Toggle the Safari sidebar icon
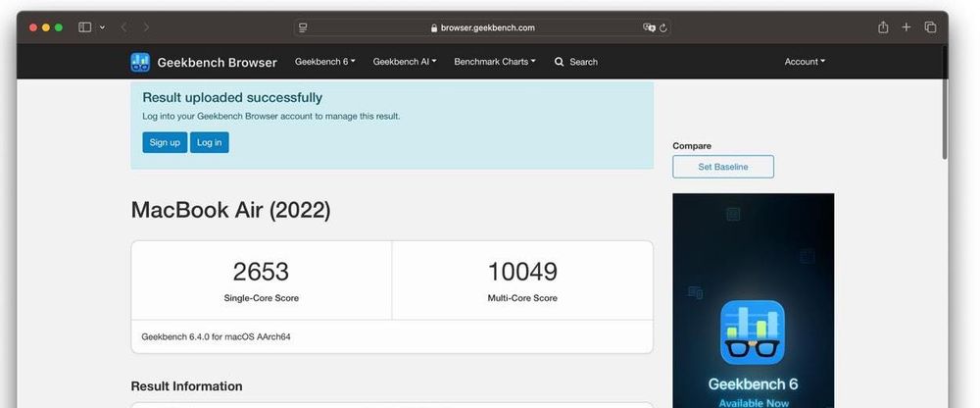Viewport: 980px width, 408px height. pyautogui.click(x=85, y=27)
